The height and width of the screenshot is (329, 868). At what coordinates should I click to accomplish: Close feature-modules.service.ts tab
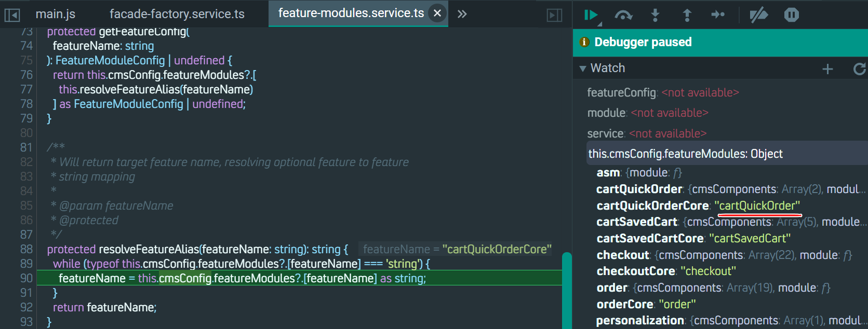(437, 13)
